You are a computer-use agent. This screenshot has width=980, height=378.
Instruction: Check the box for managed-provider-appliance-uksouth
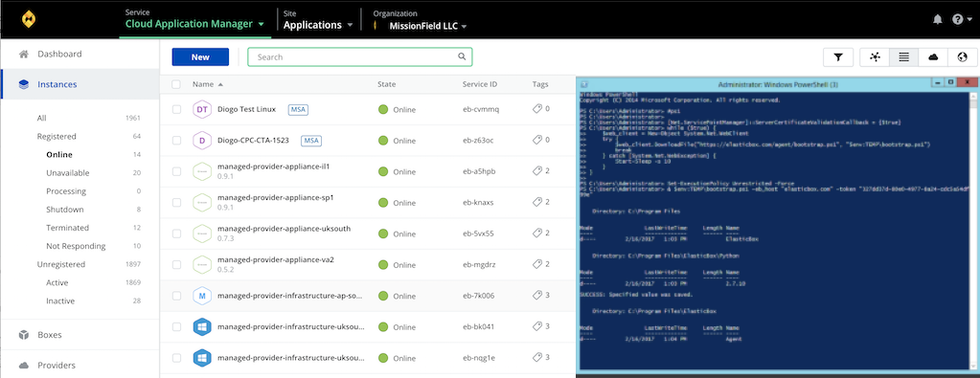[x=176, y=233]
